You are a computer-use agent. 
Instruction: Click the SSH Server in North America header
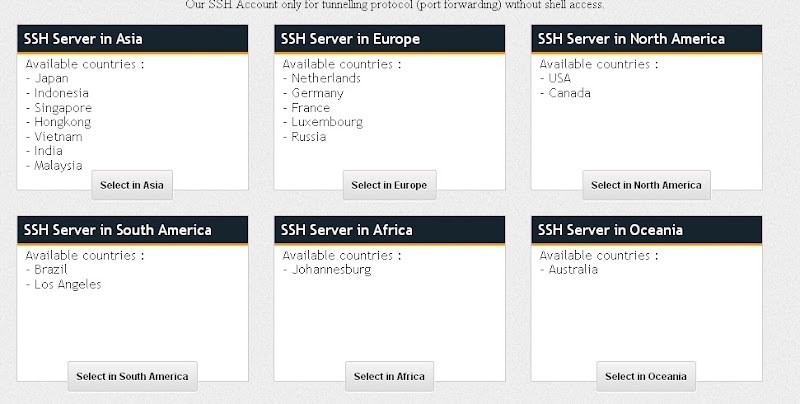(646, 39)
